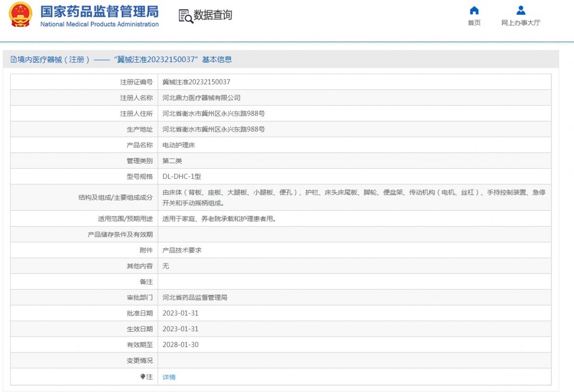This screenshot has height=392, width=574.
Task: Click the 审批部门 label
Action: point(140,297)
